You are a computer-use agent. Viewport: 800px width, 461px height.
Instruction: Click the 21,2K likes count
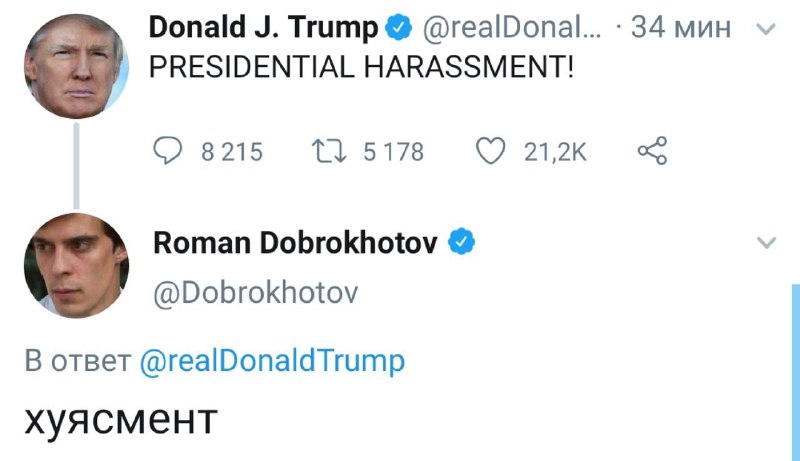556,152
